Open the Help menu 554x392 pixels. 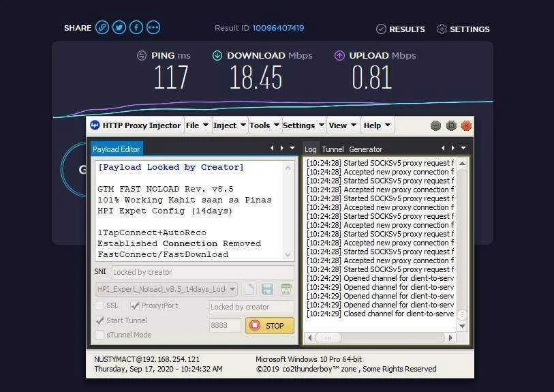pyautogui.click(x=377, y=125)
